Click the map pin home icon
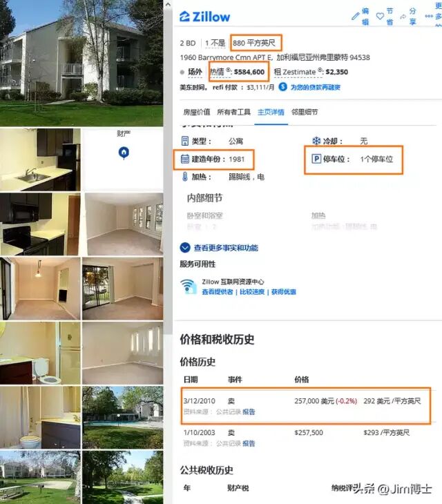This screenshot has height=504, width=442. (124, 153)
